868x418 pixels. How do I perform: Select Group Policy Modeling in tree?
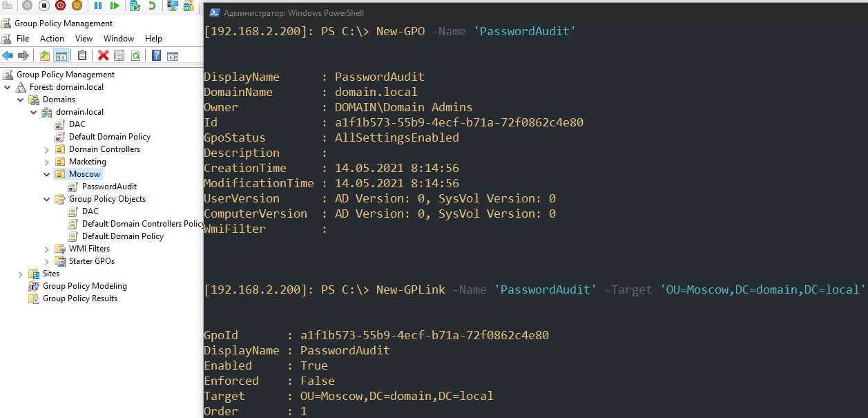[84, 286]
